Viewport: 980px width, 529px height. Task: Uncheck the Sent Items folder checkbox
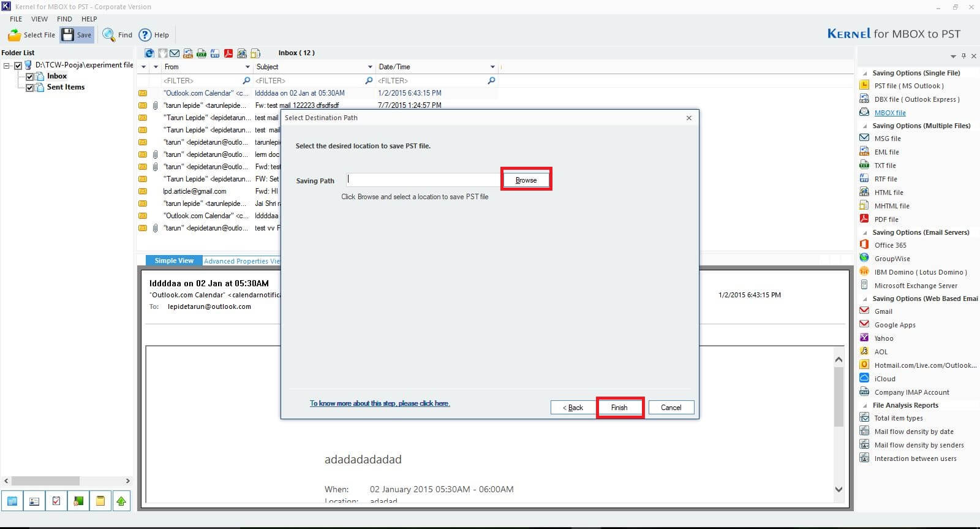coord(29,88)
